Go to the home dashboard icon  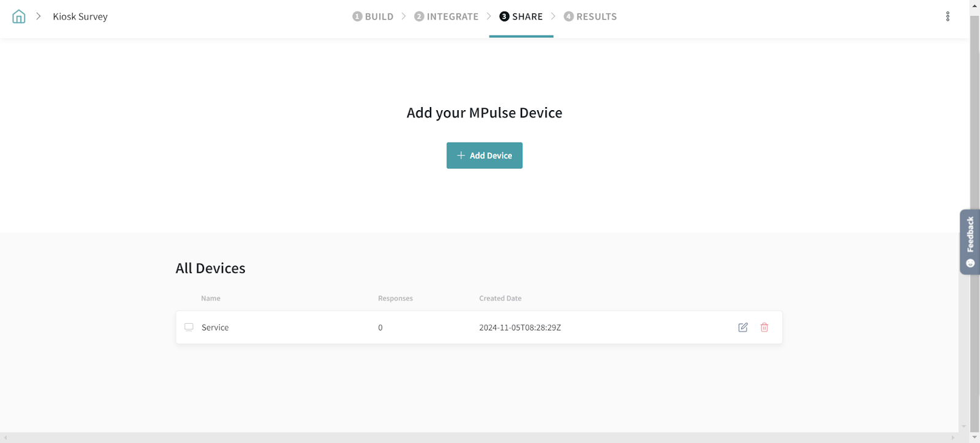[x=19, y=17]
